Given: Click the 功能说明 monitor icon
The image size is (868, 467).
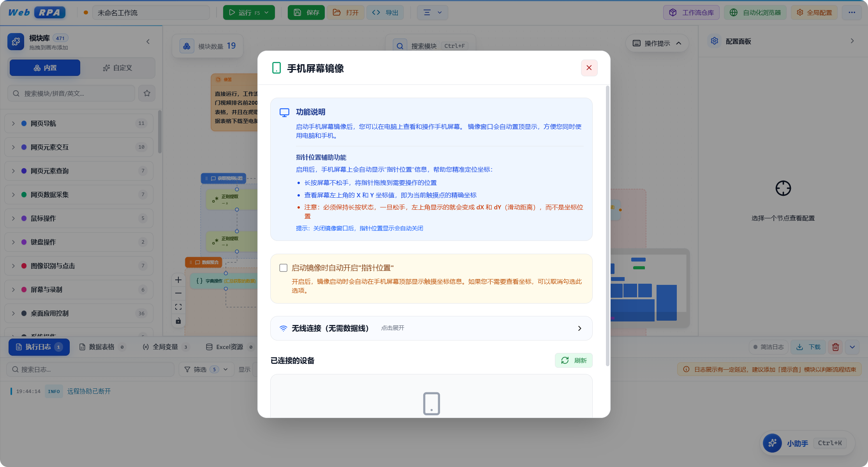Looking at the screenshot, I should [x=285, y=112].
